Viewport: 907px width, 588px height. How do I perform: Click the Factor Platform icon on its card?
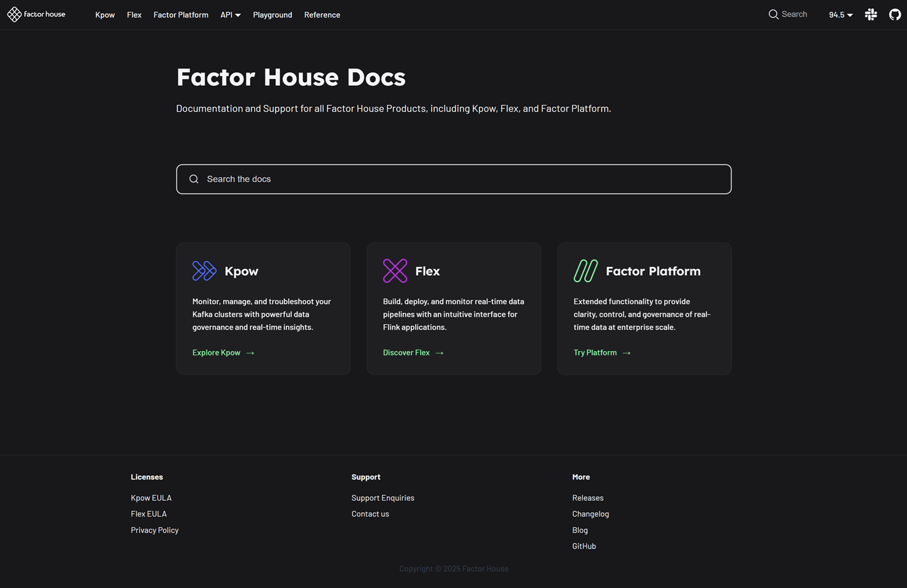coord(585,270)
